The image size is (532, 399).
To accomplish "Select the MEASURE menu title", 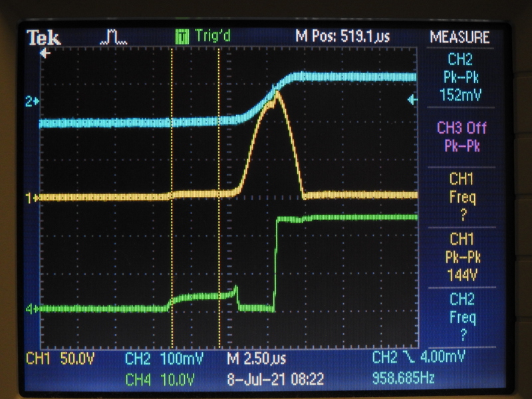I will 460,37.
